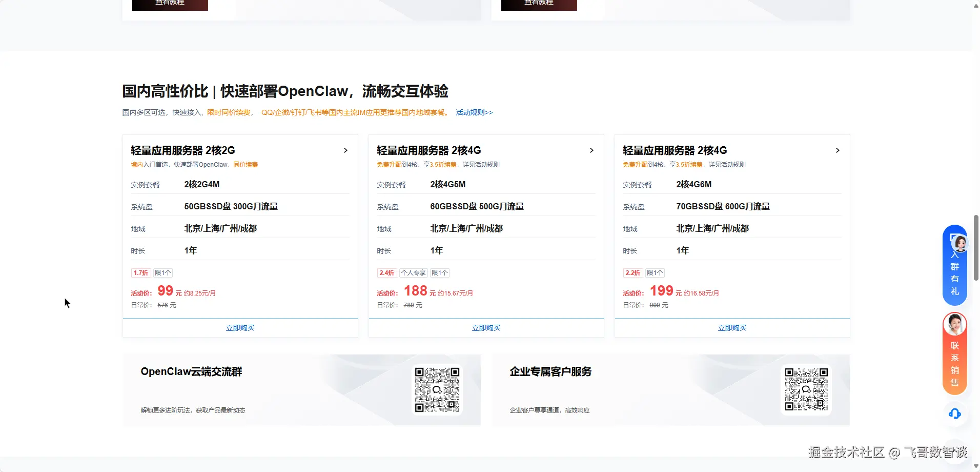Image resolution: width=980 pixels, height=472 pixels.
Task: Click the 199 price figure
Action: [662, 291]
